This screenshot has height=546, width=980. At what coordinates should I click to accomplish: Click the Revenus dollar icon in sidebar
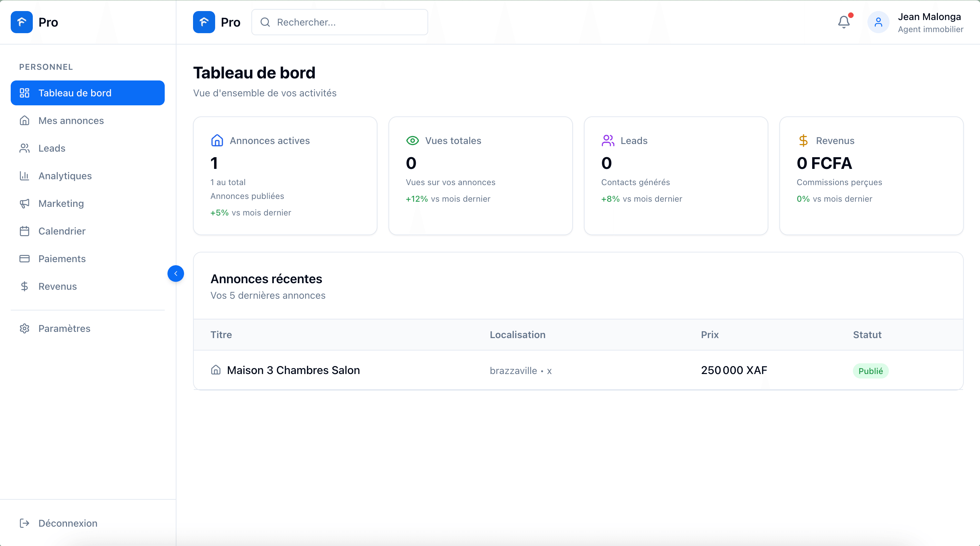tap(25, 287)
